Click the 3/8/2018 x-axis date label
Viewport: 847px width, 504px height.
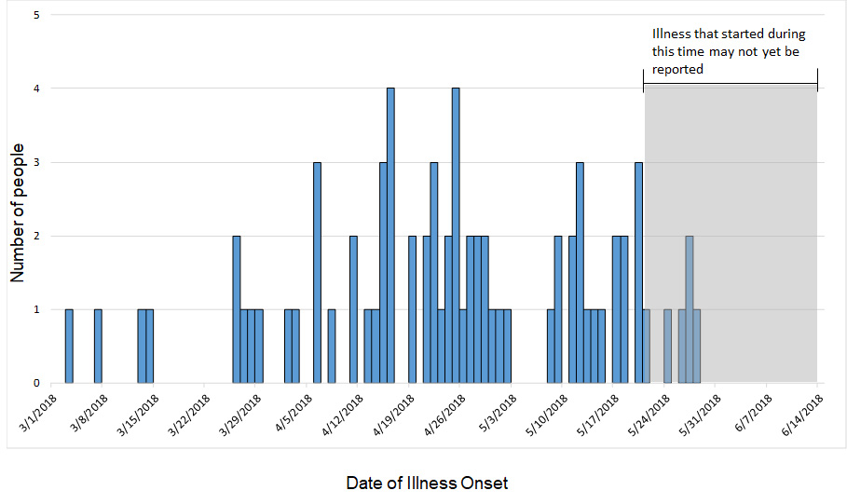point(89,414)
